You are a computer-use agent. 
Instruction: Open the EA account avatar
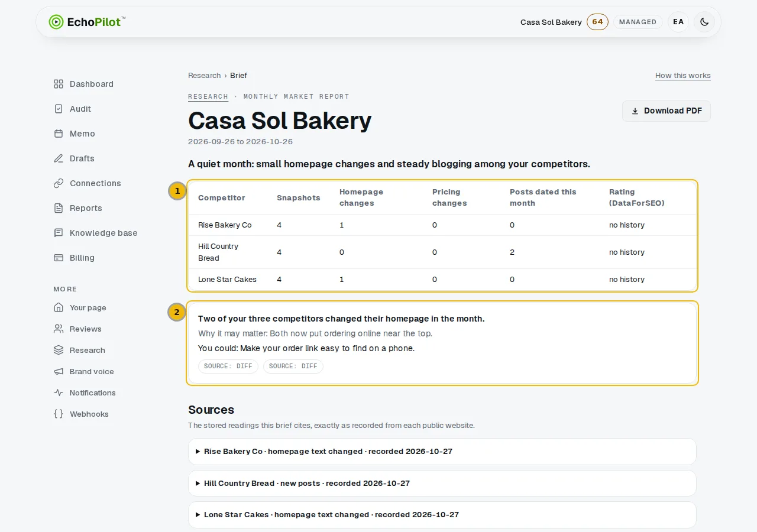(x=678, y=22)
